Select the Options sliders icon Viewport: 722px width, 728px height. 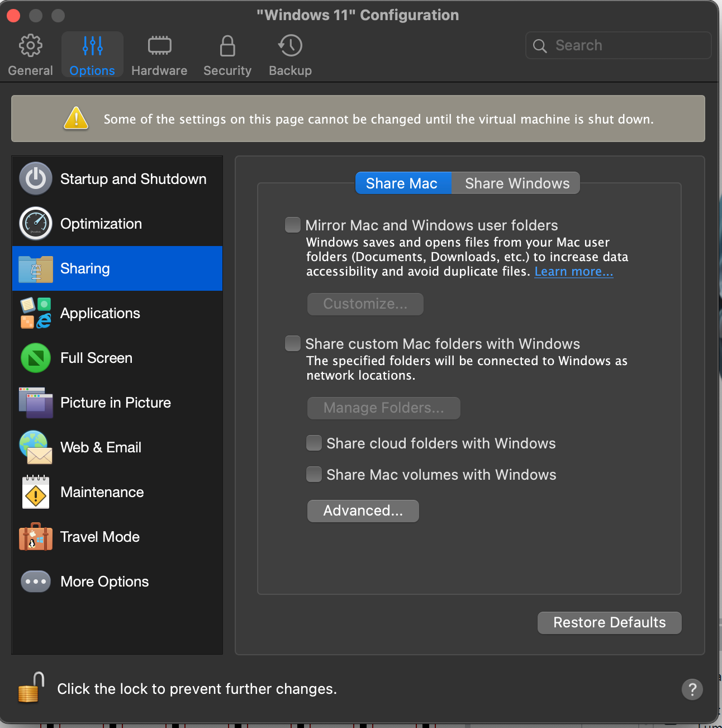(92, 46)
